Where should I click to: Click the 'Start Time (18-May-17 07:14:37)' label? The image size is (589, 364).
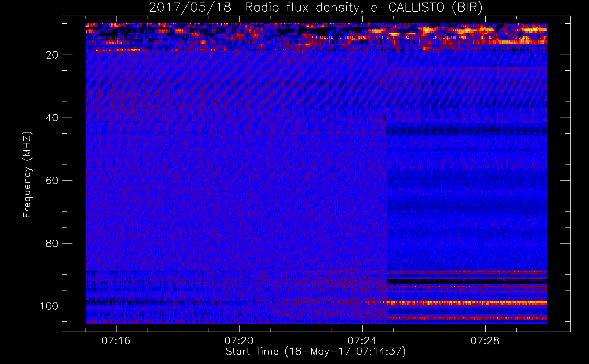click(316, 352)
